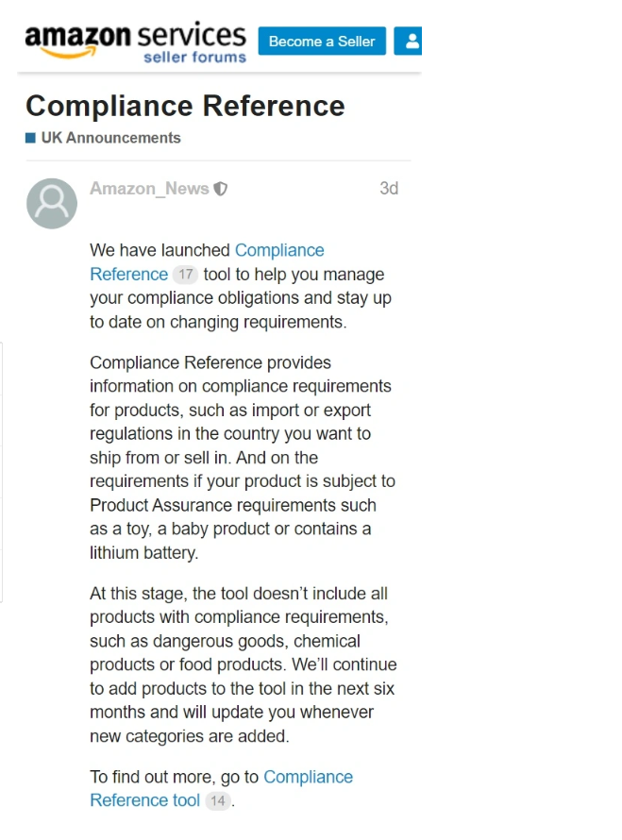Viewport: 622px width, 840px height.
Task: Click the blue UK Announcements category square
Action: tap(30, 138)
